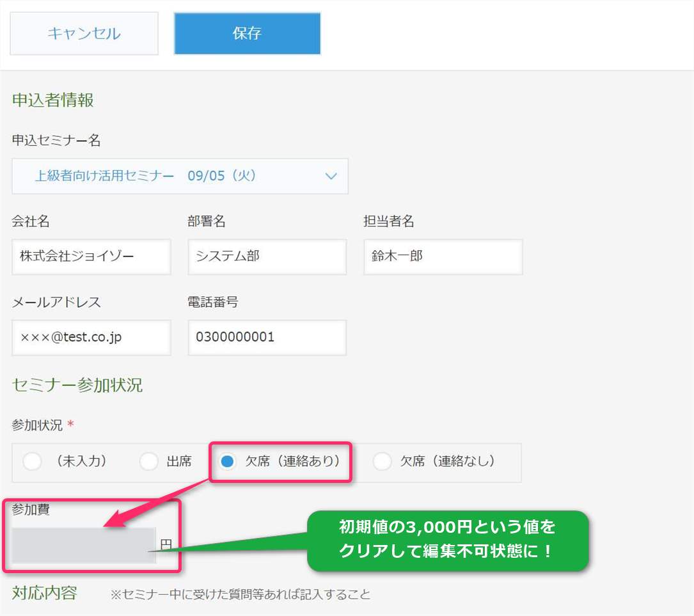Click the 申込セミナー名 label
This screenshot has width=694, height=616.
pyautogui.click(x=56, y=140)
